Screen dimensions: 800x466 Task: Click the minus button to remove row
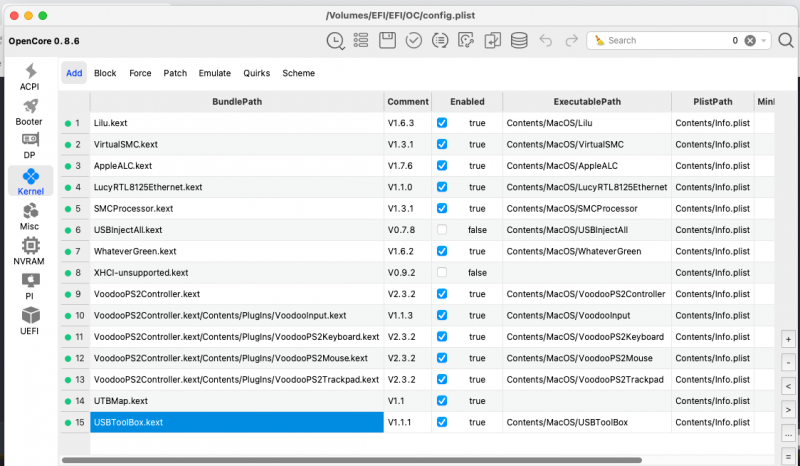[789, 363]
